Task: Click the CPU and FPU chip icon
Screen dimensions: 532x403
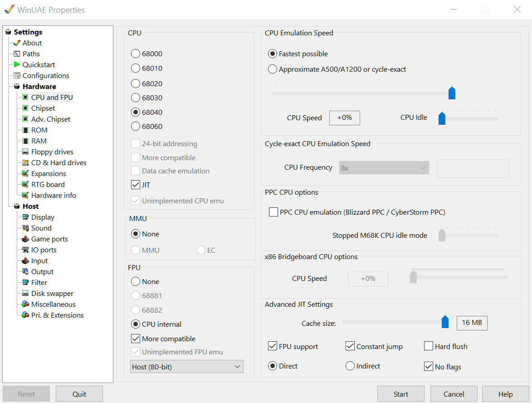Action: (25, 98)
